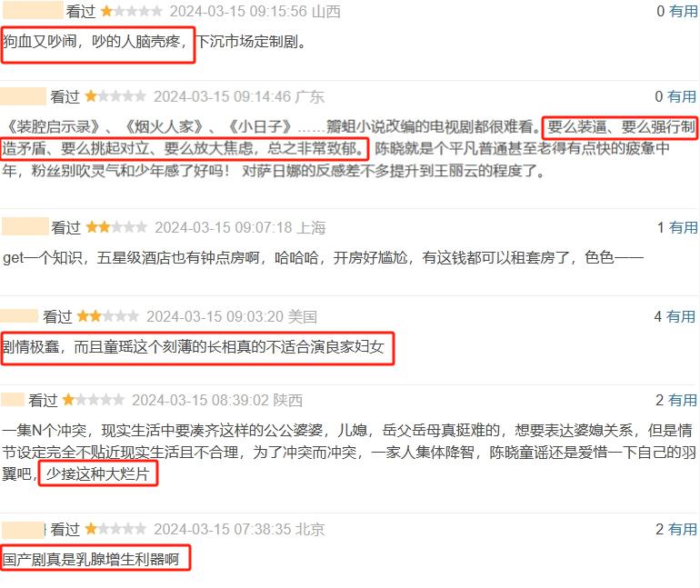The height and width of the screenshot is (588, 700).
Task: Open the 美国 reviewer's profile name
Action: pyautogui.click(x=19, y=316)
